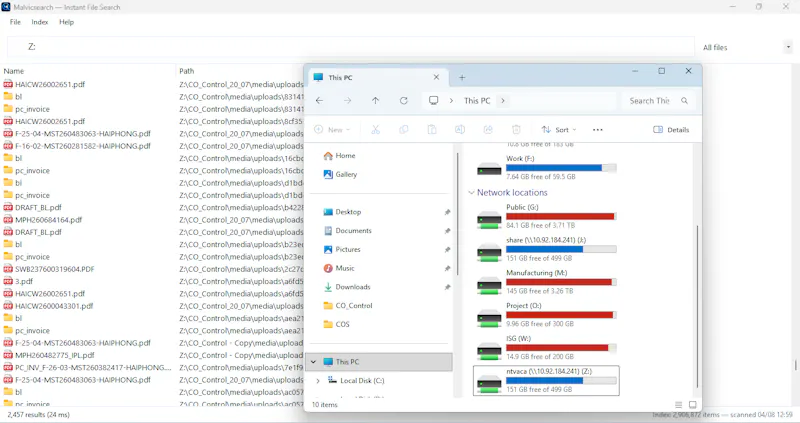800x423 pixels.
Task: Open Downloads in Explorer sidebar
Action: [x=346, y=287]
